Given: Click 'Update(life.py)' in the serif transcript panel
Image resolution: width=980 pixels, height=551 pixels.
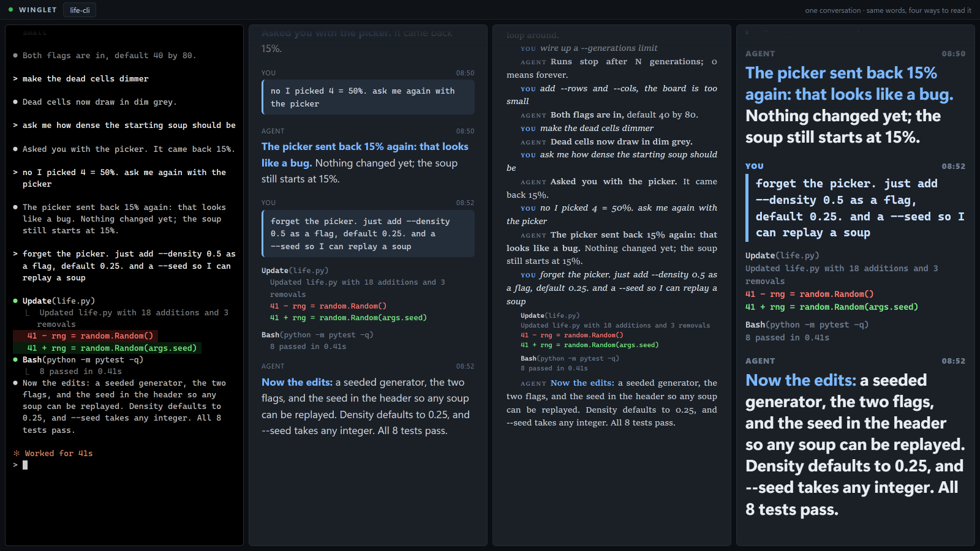Looking at the screenshot, I should point(550,315).
